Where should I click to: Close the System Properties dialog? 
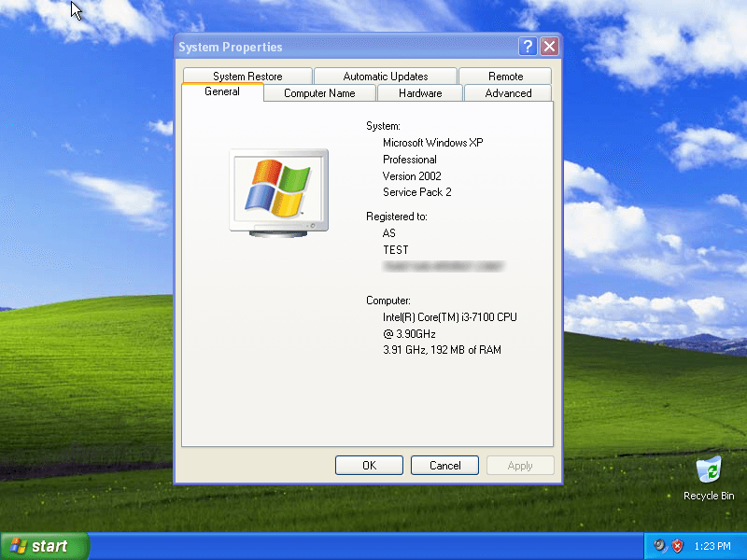[x=549, y=47]
